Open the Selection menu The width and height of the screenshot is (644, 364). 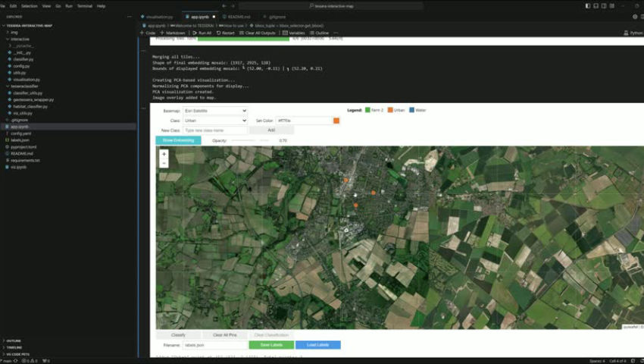[29, 6]
